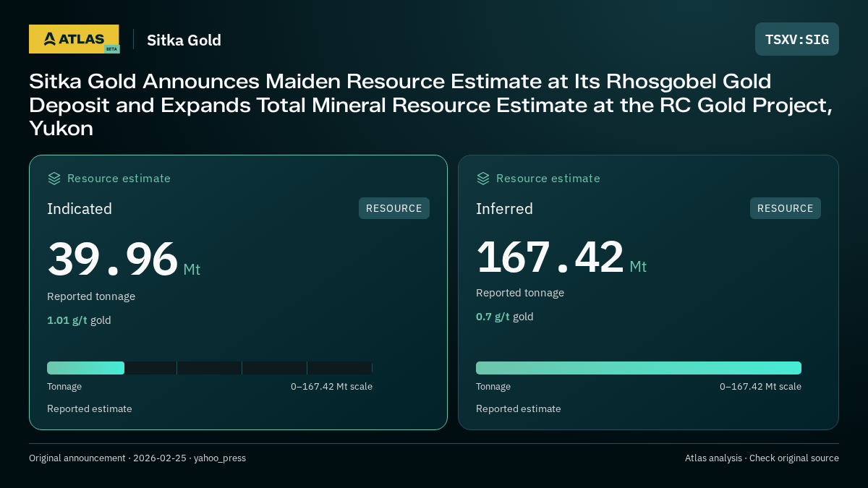Click the 167.42 Mt value
868x488 pixels.
click(x=561, y=257)
